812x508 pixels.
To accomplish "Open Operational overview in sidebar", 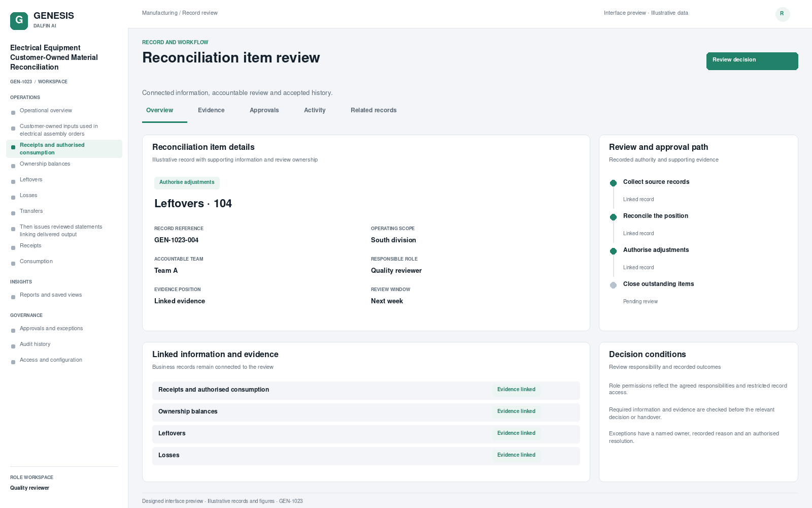I will 64,111.
